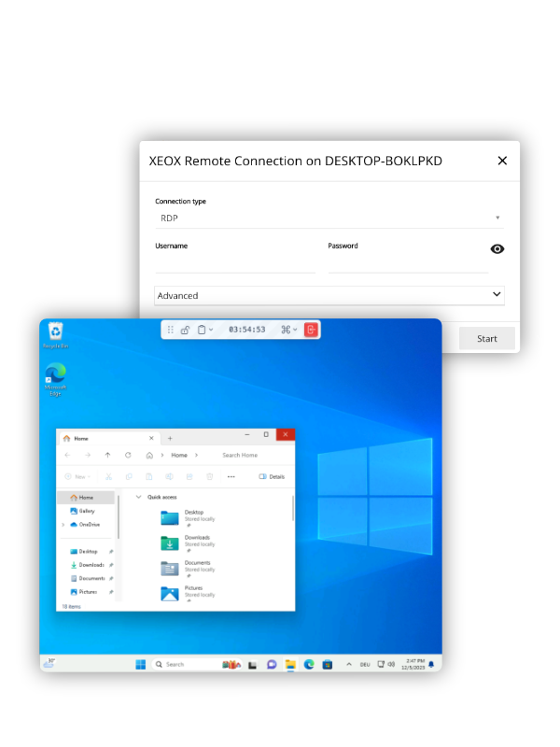The image size is (560, 747).
Task: Open Microsoft Edge from the taskbar
Action: (x=309, y=665)
